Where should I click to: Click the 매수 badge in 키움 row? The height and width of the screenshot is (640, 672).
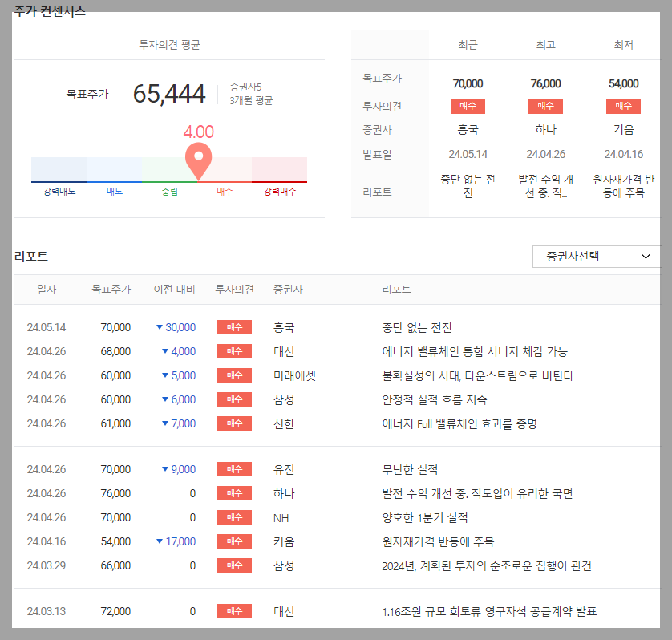pyautogui.click(x=234, y=541)
